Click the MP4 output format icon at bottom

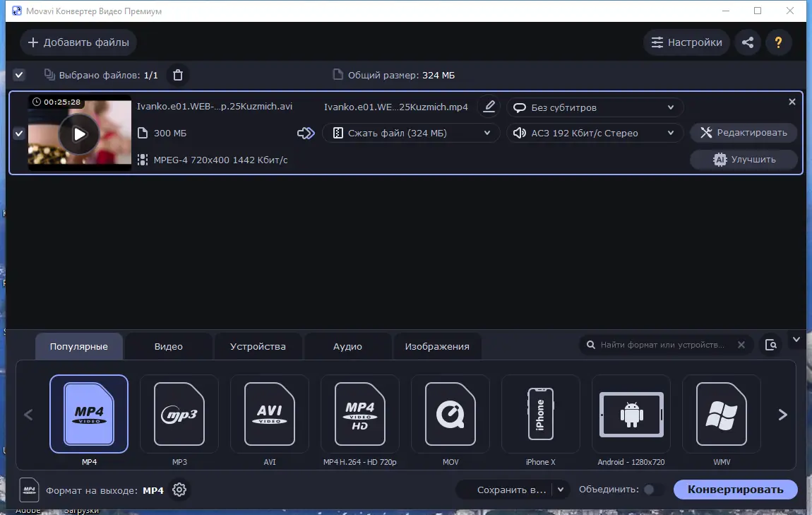(x=30, y=490)
